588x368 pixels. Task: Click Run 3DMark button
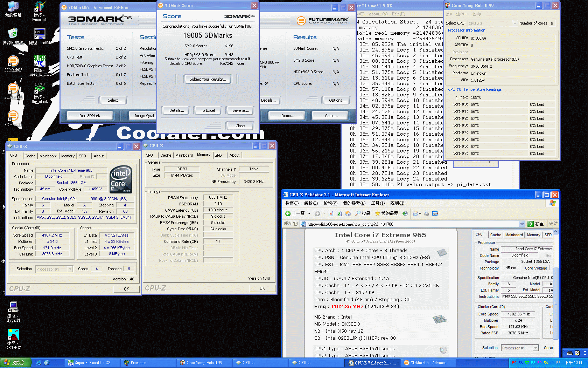(90, 116)
